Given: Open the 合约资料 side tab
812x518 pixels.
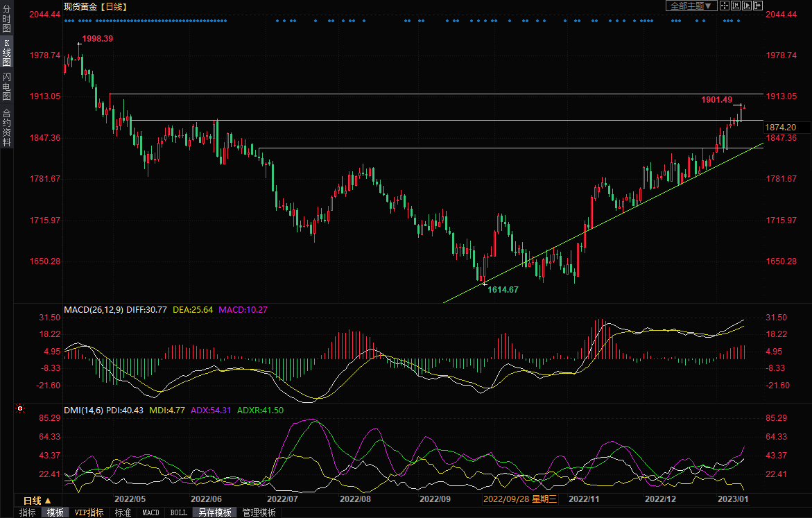Looking at the screenshot, I should [x=6, y=128].
